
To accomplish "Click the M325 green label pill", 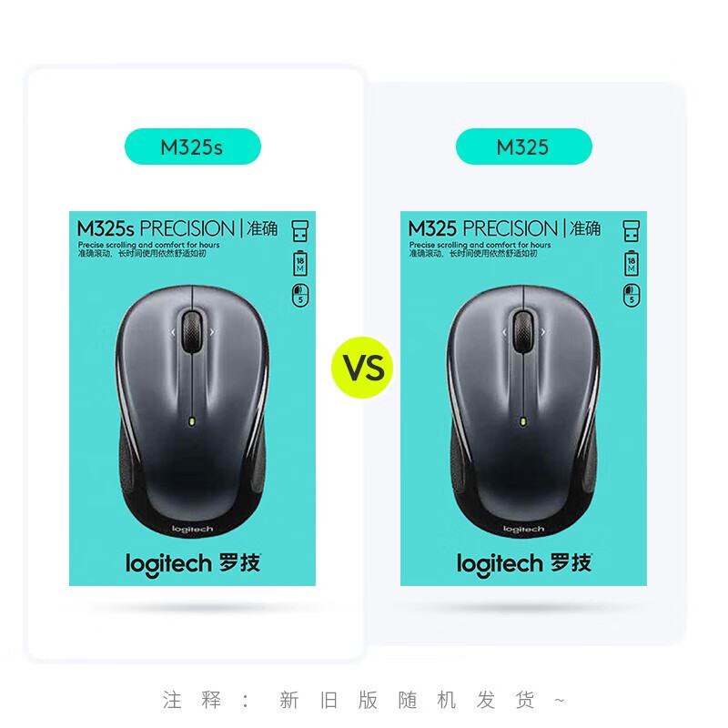I will [x=524, y=147].
